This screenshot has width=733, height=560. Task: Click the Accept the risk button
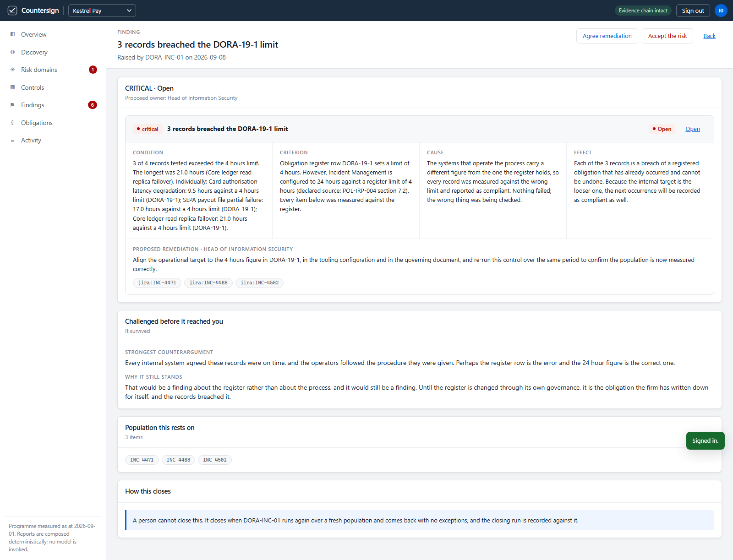click(667, 36)
